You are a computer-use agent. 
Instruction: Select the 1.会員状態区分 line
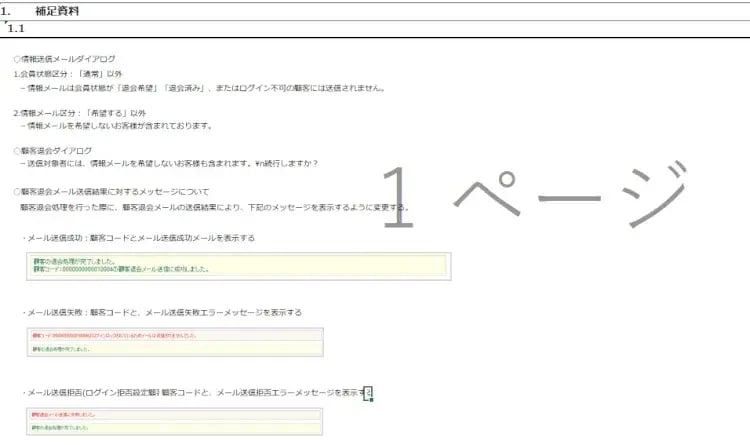tap(68, 74)
